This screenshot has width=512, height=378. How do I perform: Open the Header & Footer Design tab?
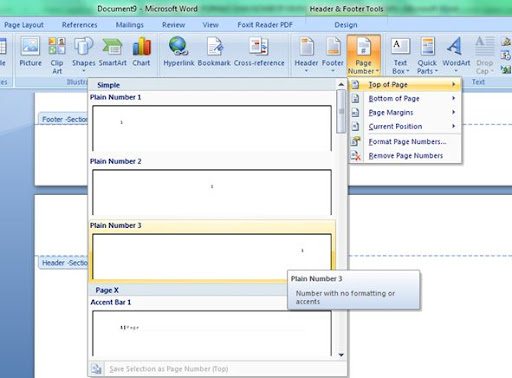tap(346, 25)
